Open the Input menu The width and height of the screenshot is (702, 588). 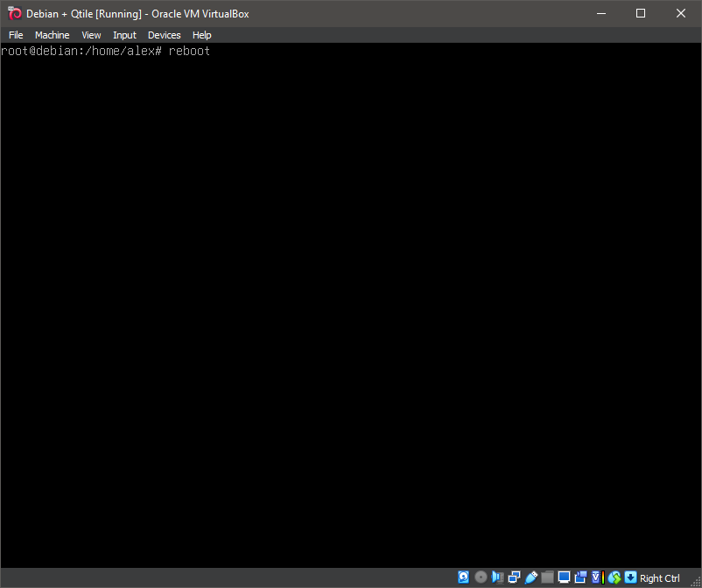[x=124, y=35]
